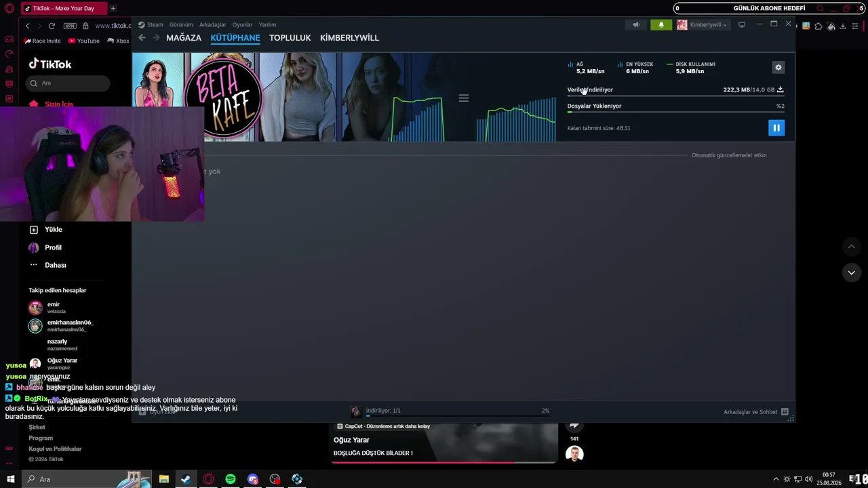
Task: Select the TikTok browser tab
Action: coord(64,8)
